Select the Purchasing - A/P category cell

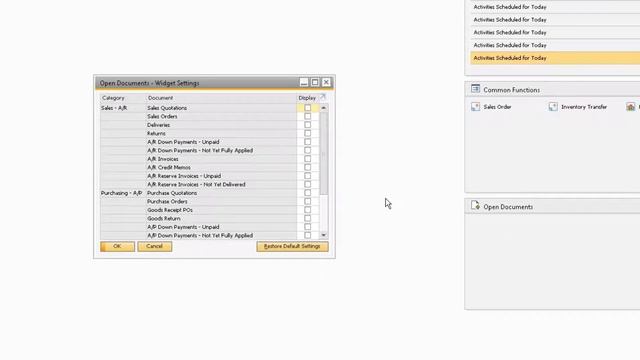coord(123,193)
